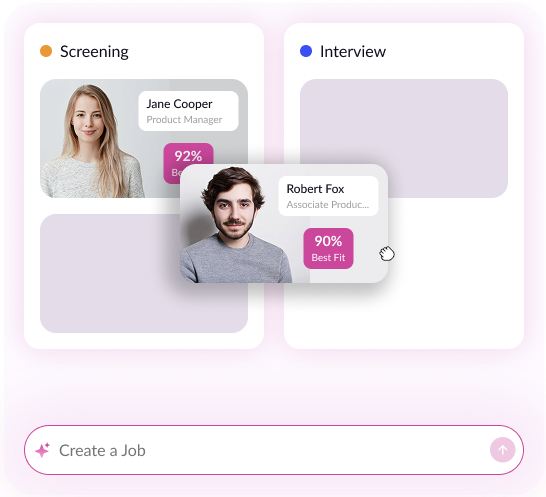The image size is (546, 497).
Task: Click the truncated Associate Produc... title
Action: (x=327, y=204)
